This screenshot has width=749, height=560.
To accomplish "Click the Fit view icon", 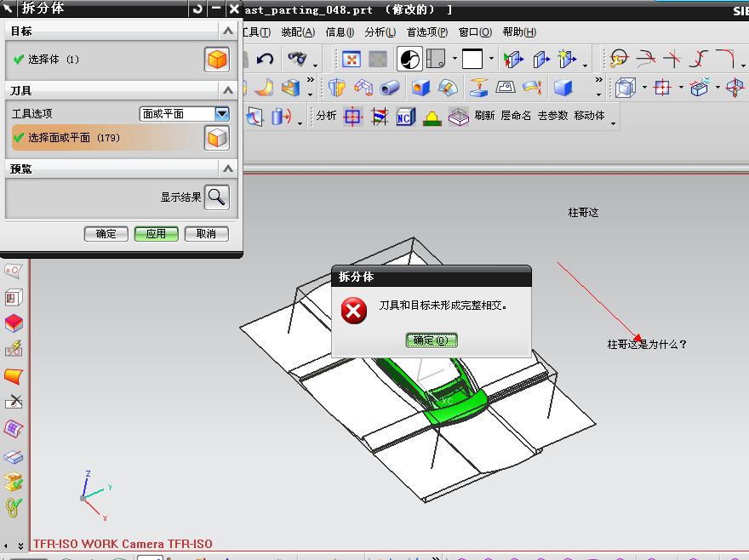I will coord(351,60).
